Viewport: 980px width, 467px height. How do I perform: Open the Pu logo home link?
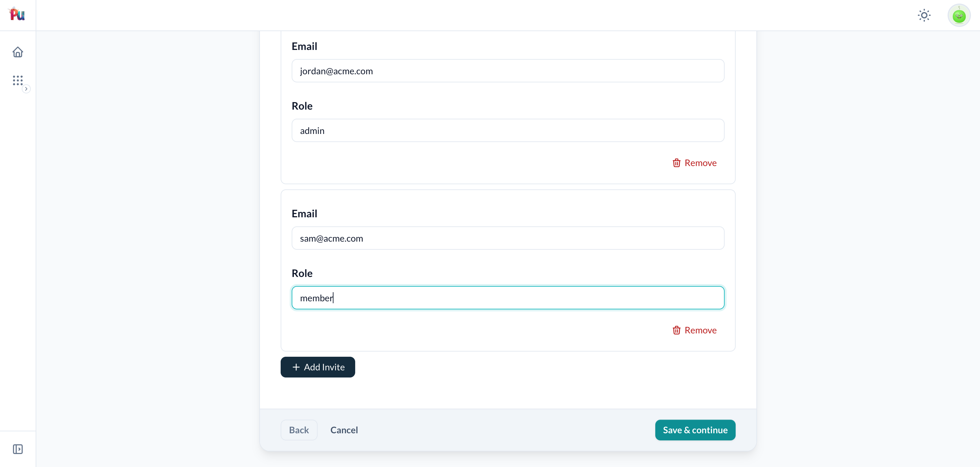pos(17,14)
